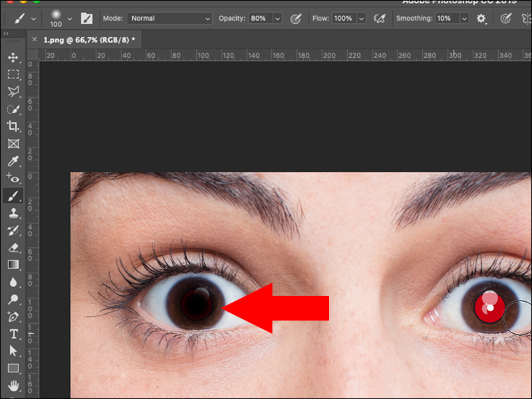Viewport: 532px width, 399px height.
Task: Click the Flow 100% field
Action: [344, 19]
